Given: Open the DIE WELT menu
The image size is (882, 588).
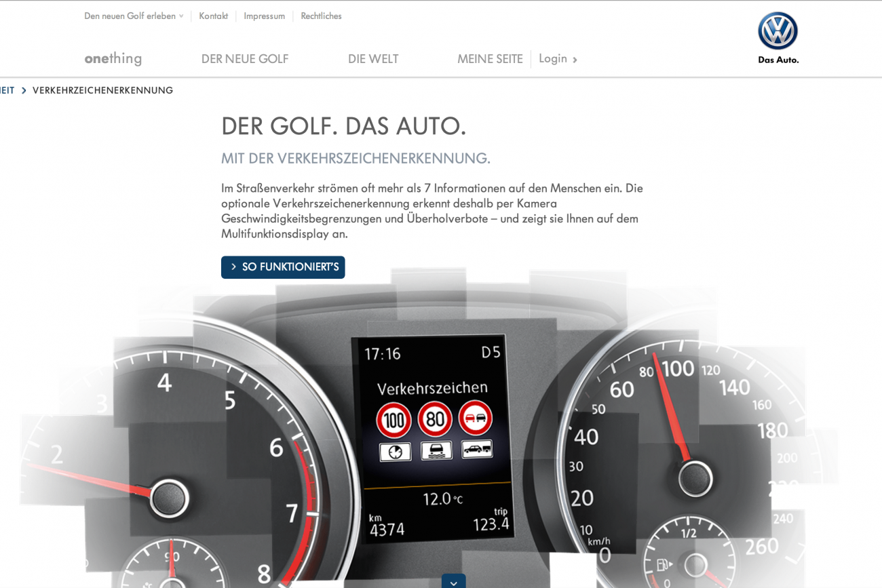Looking at the screenshot, I should pyautogui.click(x=373, y=59).
